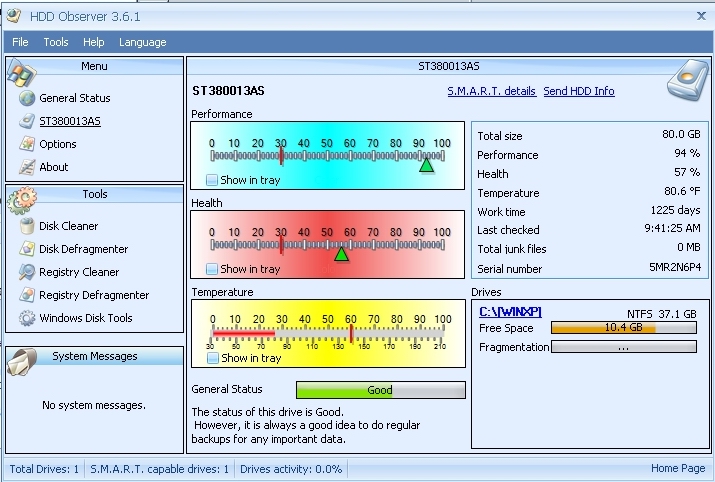Click S.M.A.R.T. capable drives: 1 status entry
715x482 pixels.
pyautogui.click(x=160, y=469)
